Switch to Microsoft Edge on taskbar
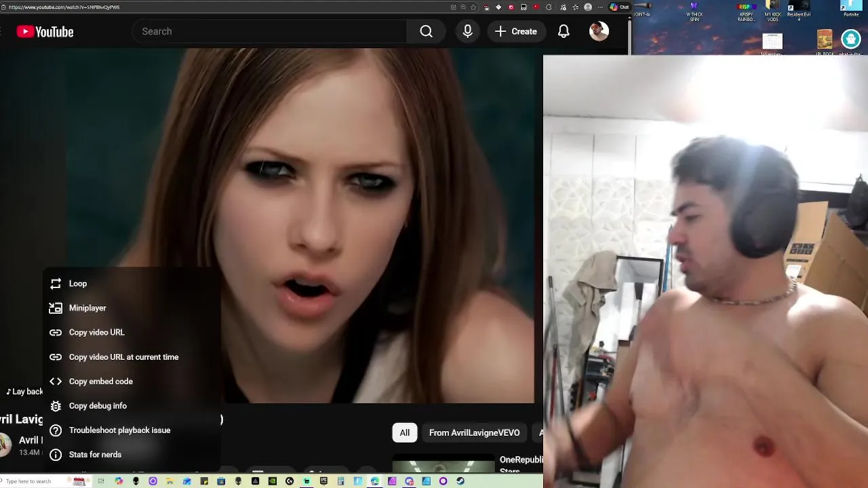Image resolution: width=868 pixels, height=488 pixels. 374,481
